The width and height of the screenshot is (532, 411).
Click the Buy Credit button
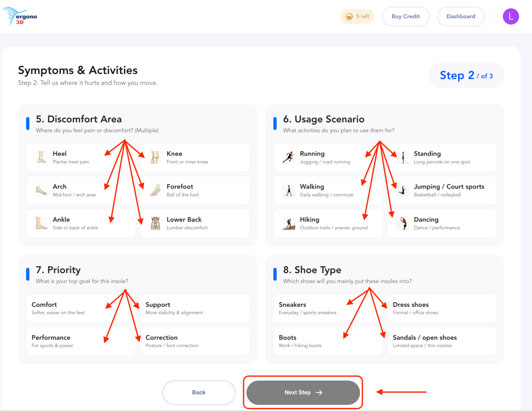[x=406, y=16]
